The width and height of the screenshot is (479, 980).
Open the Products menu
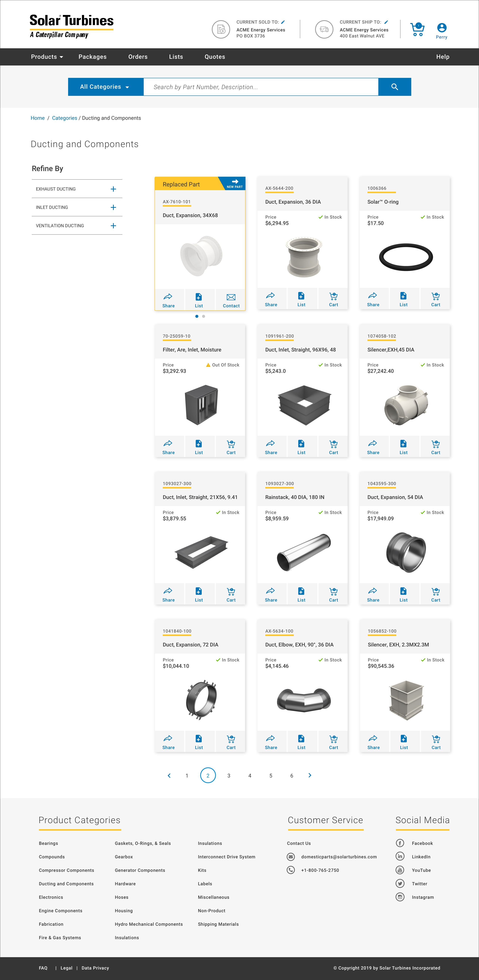[x=47, y=57]
